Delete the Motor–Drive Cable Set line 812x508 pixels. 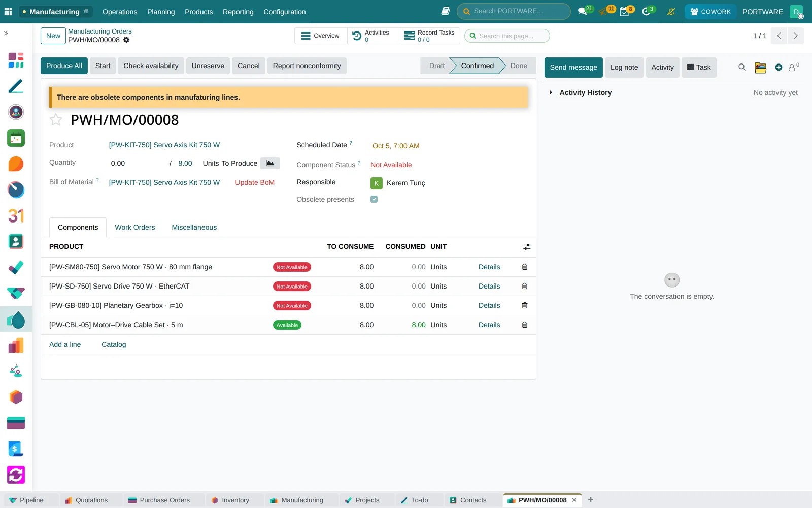[x=525, y=325]
